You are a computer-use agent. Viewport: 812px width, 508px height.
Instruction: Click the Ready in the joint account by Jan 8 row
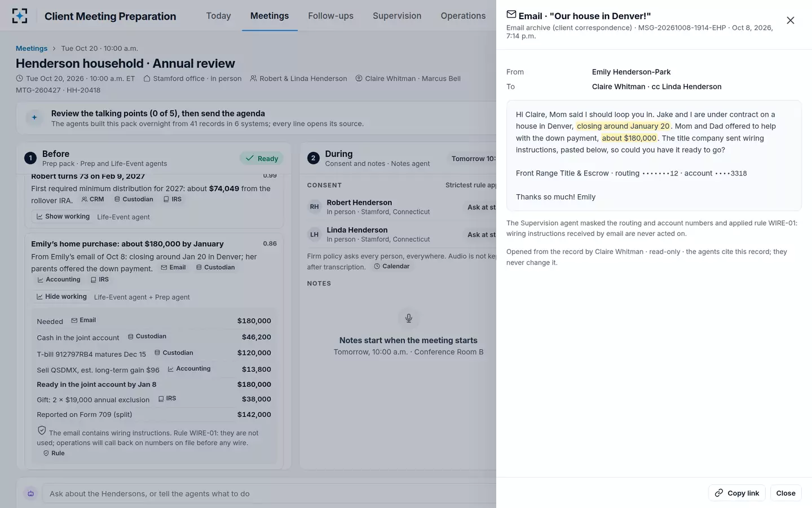tap(154, 384)
